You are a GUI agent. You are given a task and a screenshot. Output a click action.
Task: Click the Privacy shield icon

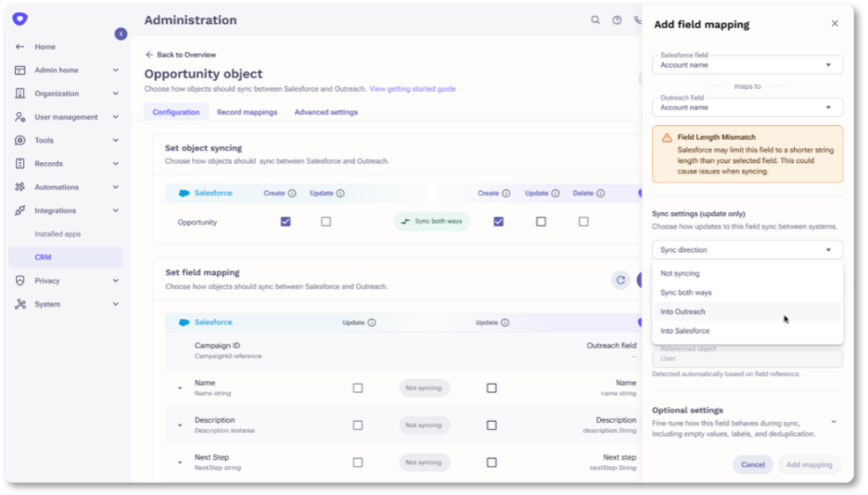(x=19, y=281)
